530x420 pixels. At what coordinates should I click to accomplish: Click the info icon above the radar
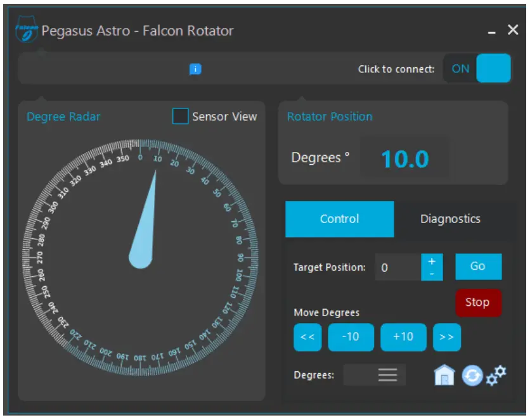(195, 68)
